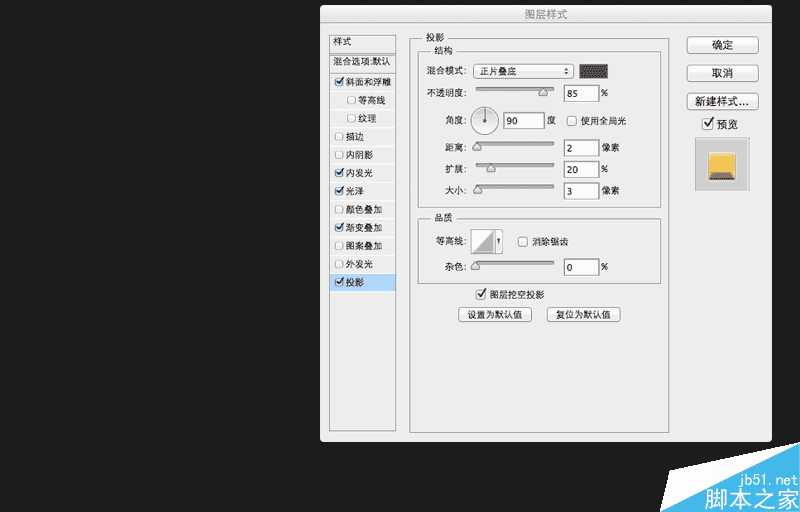The width and height of the screenshot is (800, 512).
Task: Select 混合选项:默认 in the styles list
Action: pyautogui.click(x=362, y=62)
